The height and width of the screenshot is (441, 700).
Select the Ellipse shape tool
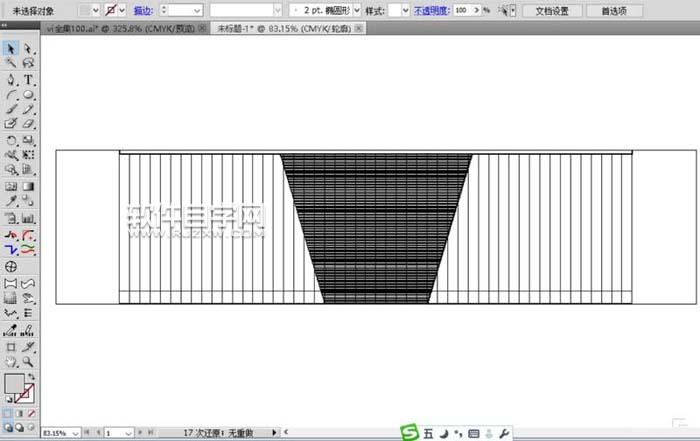pyautogui.click(x=28, y=94)
